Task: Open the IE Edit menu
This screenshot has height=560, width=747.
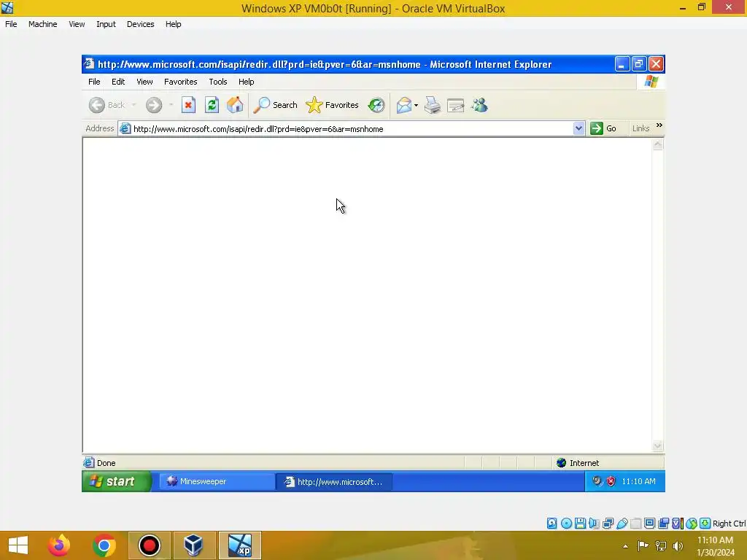Action: click(x=118, y=82)
